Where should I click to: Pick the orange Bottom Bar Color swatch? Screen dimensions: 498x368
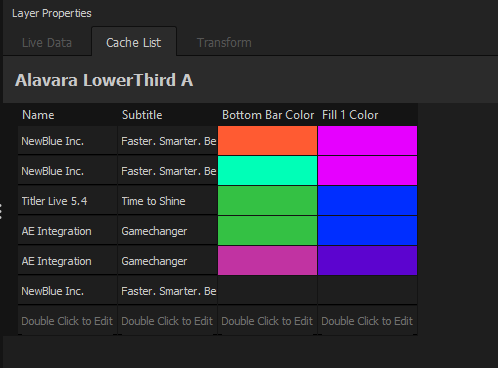(268, 140)
